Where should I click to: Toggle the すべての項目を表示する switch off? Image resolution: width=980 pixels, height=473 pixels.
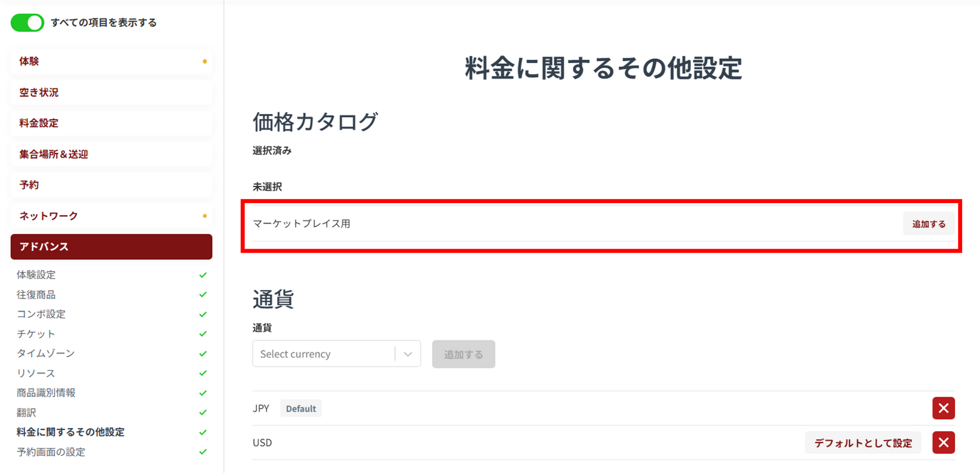pyautogui.click(x=27, y=22)
